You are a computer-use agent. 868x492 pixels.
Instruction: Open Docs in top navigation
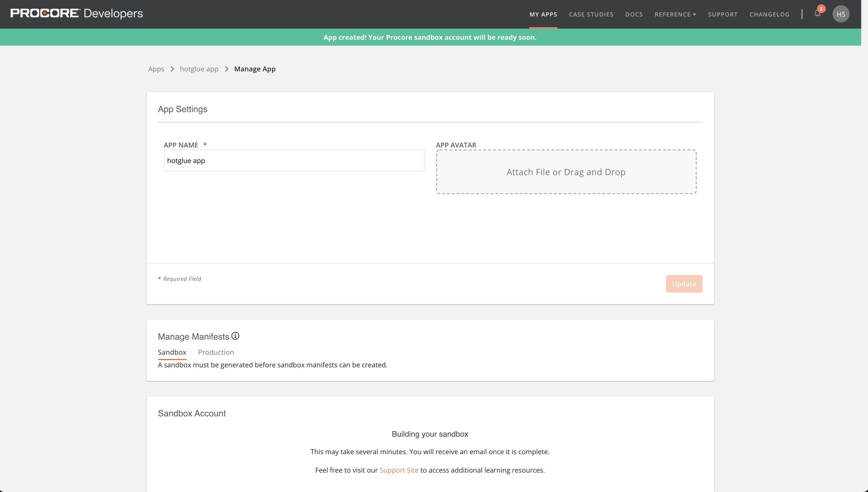coord(634,14)
